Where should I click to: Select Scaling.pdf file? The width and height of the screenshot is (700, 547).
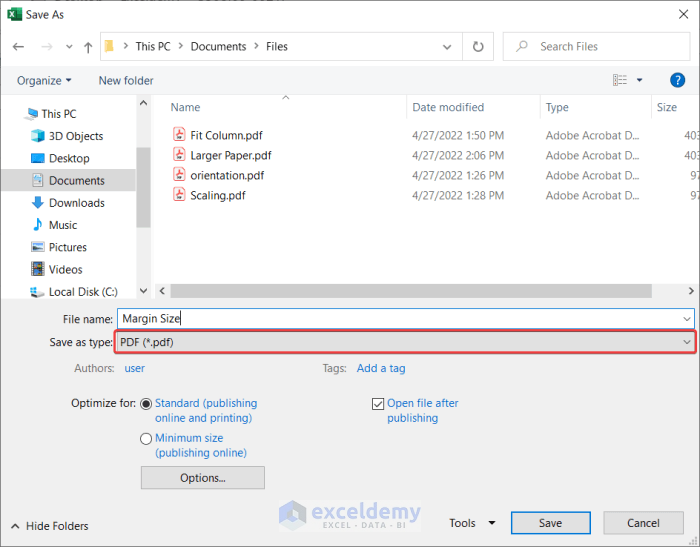pos(218,196)
